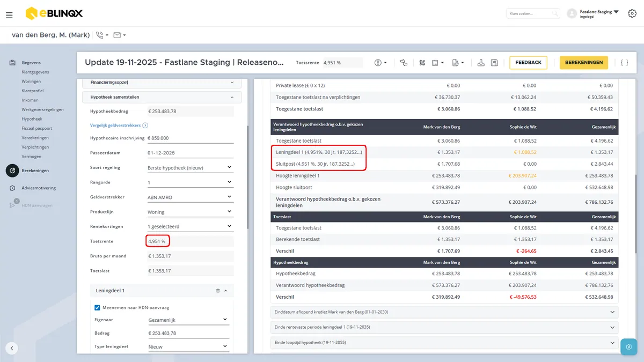The image size is (644, 362).
Task: Collapse the Hypotheek samenstellen section
Action: tap(162, 97)
